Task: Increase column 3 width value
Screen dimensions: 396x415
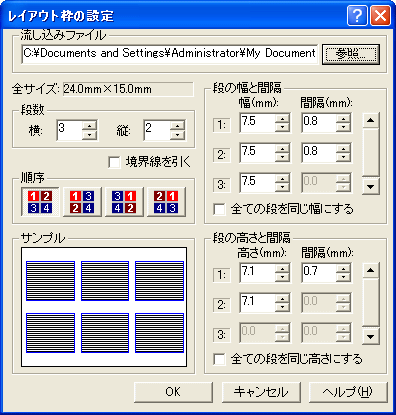Action: (x=282, y=178)
